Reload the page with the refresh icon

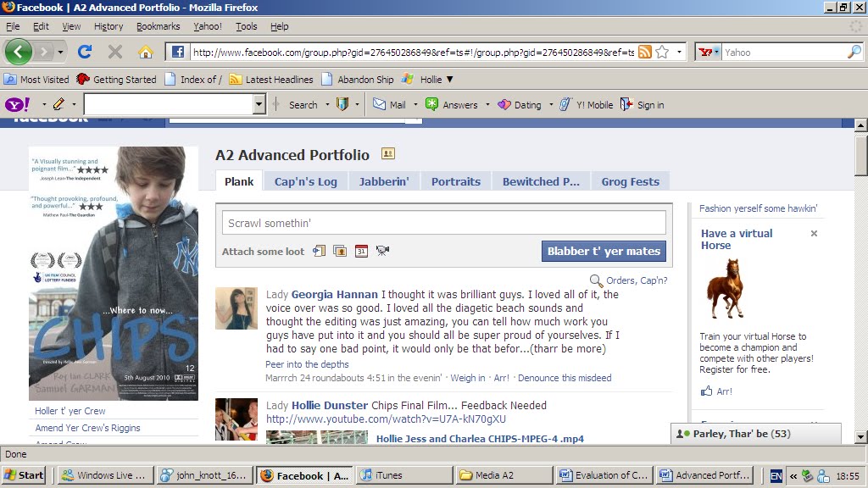[x=85, y=52]
